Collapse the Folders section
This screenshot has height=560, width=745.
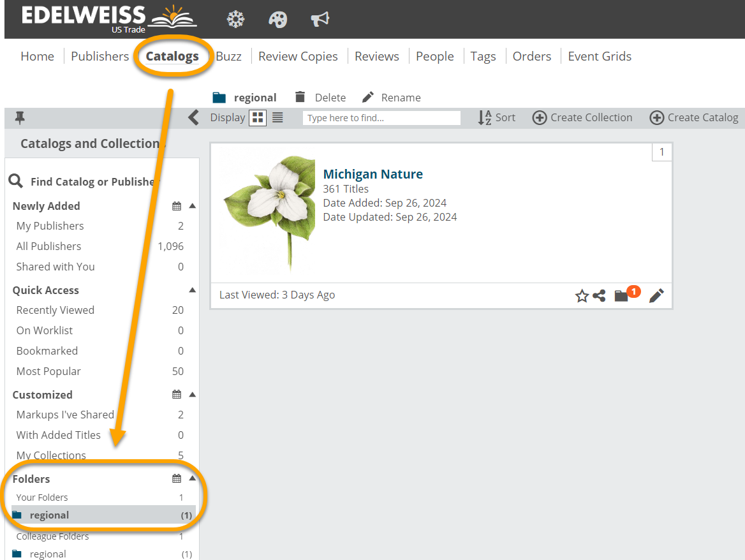[193, 478]
